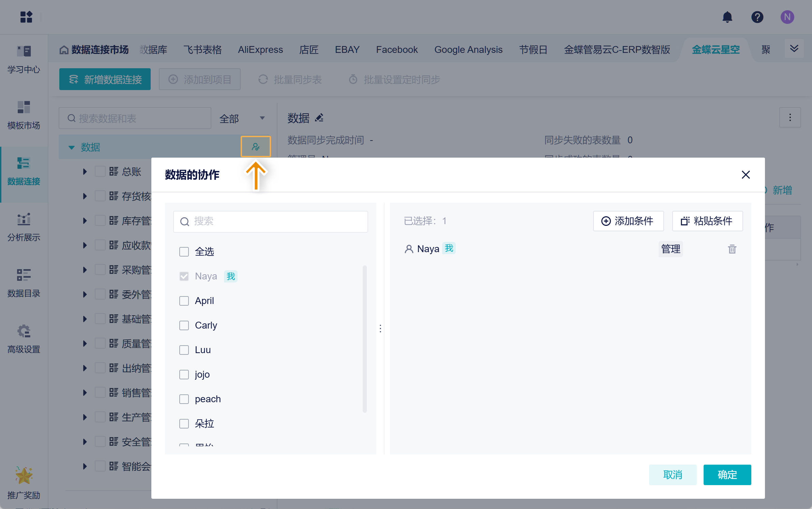
Task: Click the user search field in dialog
Action: (271, 221)
